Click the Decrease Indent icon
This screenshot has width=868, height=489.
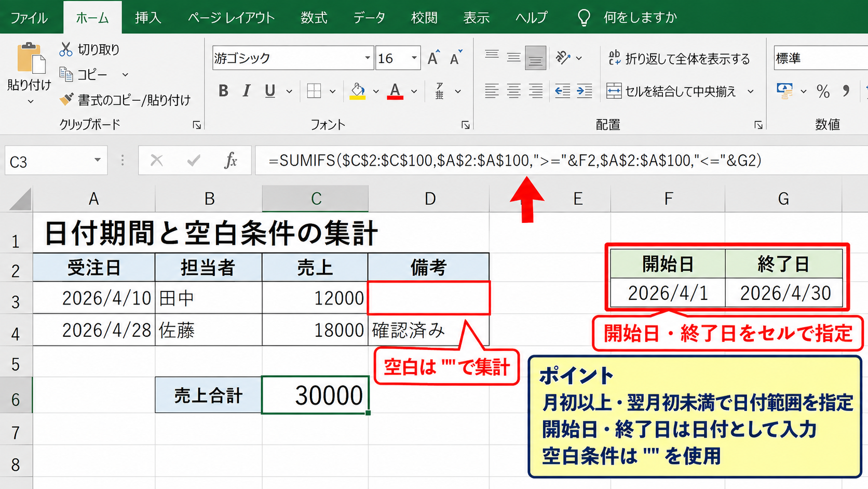tap(562, 91)
